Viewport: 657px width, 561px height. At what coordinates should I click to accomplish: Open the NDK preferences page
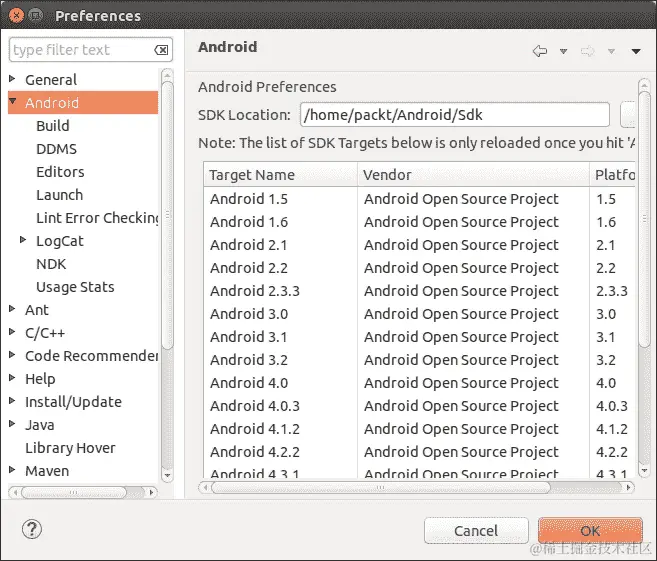click(51, 264)
